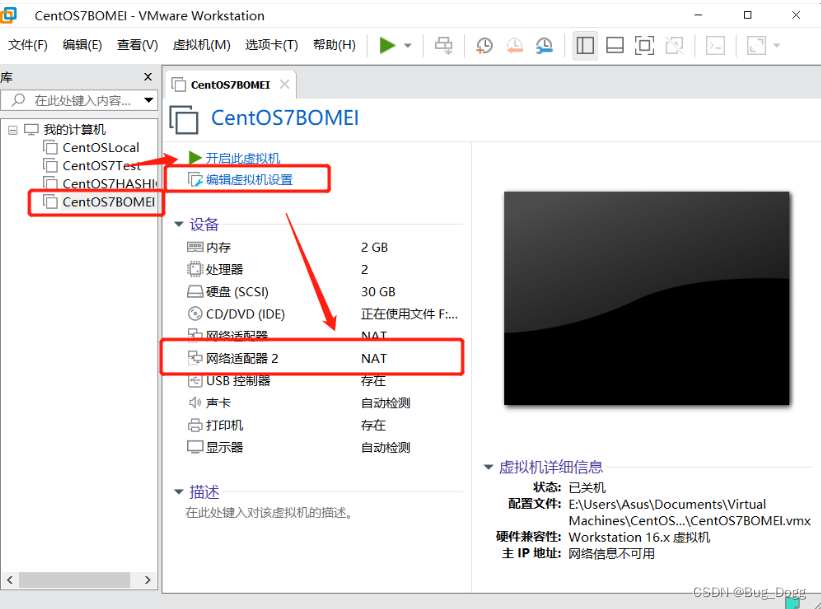Click the take snapshot toolbar icon
This screenshot has width=821, height=609.
tap(484, 46)
